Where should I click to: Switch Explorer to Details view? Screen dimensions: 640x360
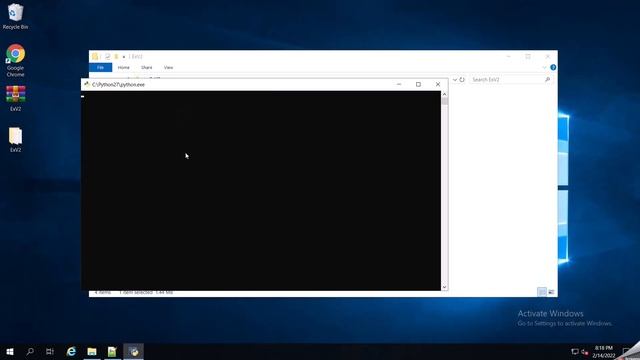click(x=542, y=292)
